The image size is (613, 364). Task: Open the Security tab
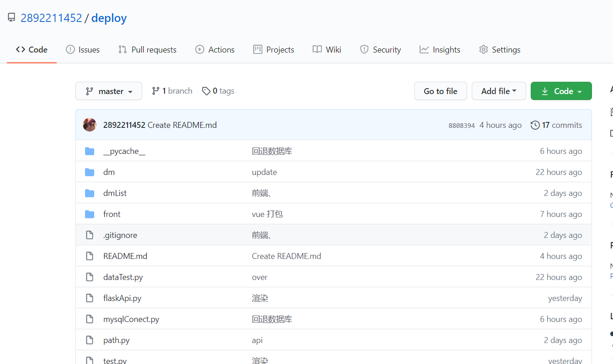tap(380, 50)
